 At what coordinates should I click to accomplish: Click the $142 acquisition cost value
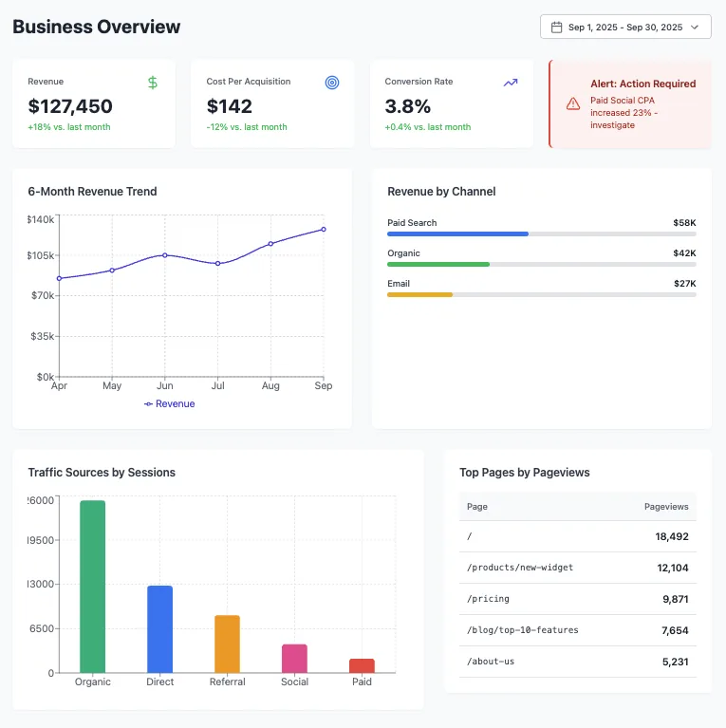[x=230, y=106]
